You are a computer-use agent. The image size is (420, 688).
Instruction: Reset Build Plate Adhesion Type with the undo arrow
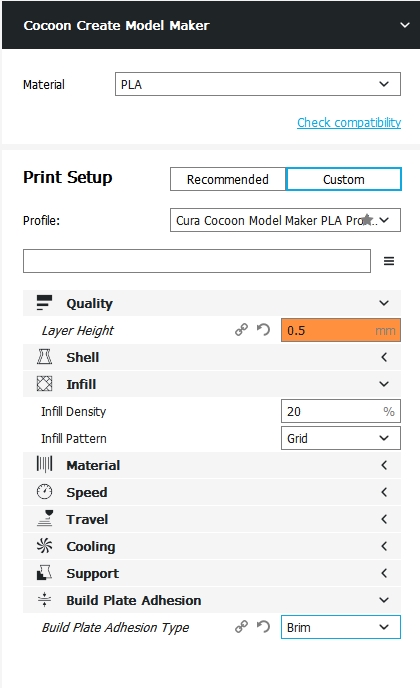click(x=263, y=627)
